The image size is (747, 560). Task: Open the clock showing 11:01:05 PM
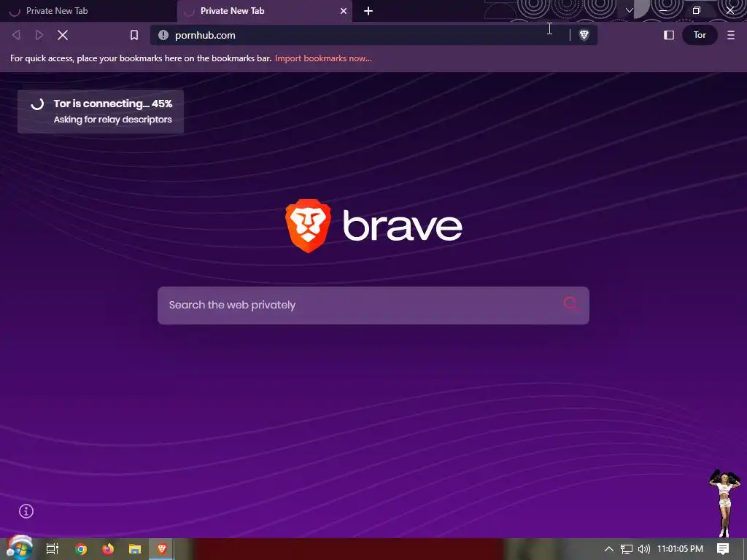point(680,548)
